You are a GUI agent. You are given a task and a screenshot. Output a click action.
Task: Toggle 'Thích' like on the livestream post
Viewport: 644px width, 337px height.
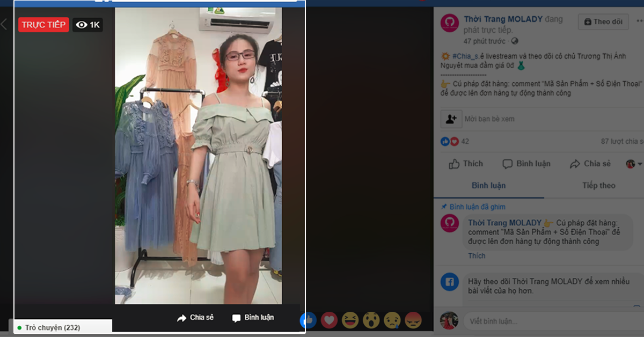[x=466, y=164]
